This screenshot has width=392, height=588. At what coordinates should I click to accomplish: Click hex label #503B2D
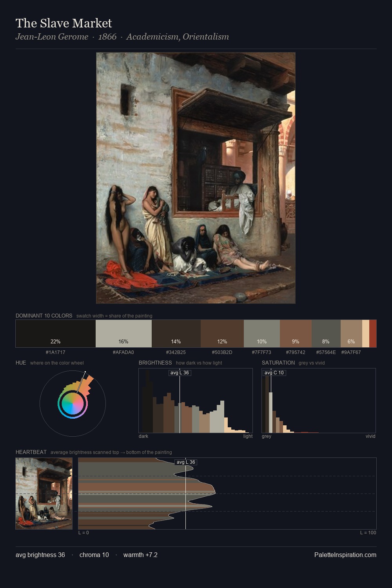pos(222,352)
